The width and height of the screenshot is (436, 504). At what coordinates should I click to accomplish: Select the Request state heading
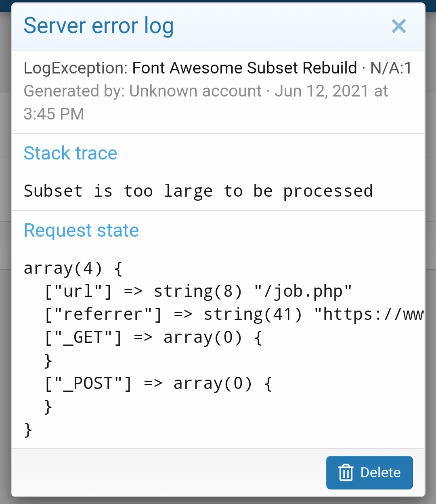coord(81,231)
